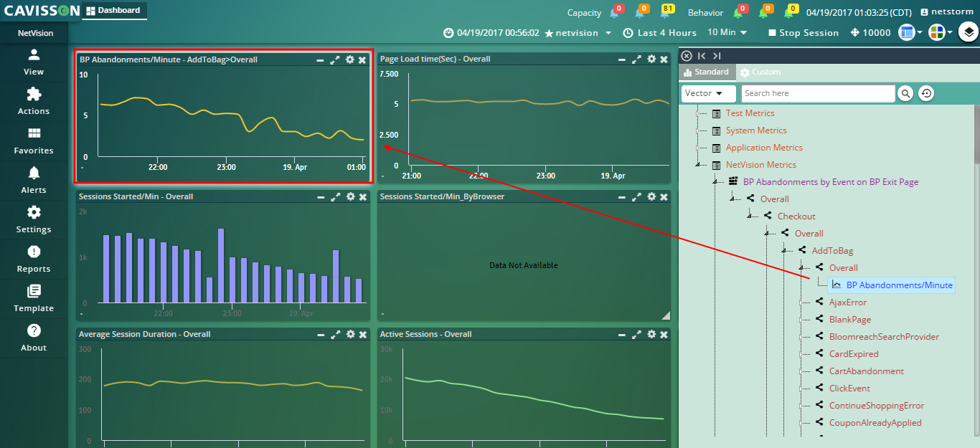This screenshot has width=980, height=448.
Task: Click the Capacity critical alerts bell (0)
Action: (616, 11)
